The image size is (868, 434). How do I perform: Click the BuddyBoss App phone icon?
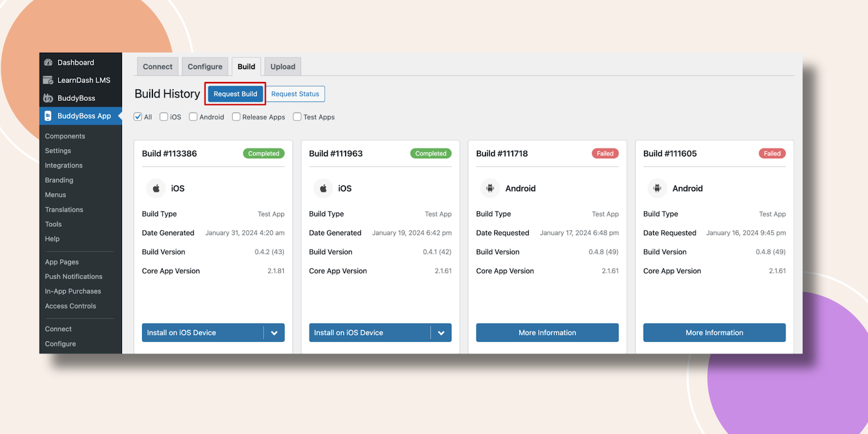tap(48, 116)
